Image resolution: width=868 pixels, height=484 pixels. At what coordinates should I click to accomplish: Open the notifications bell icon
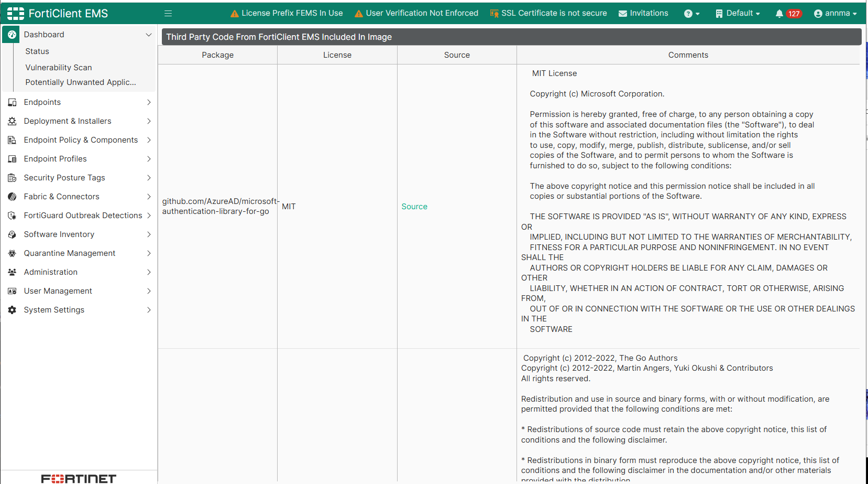tap(779, 14)
